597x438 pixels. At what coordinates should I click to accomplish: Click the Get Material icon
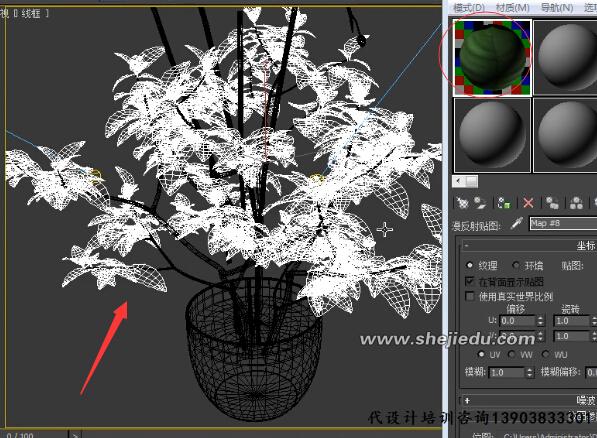[x=463, y=203]
